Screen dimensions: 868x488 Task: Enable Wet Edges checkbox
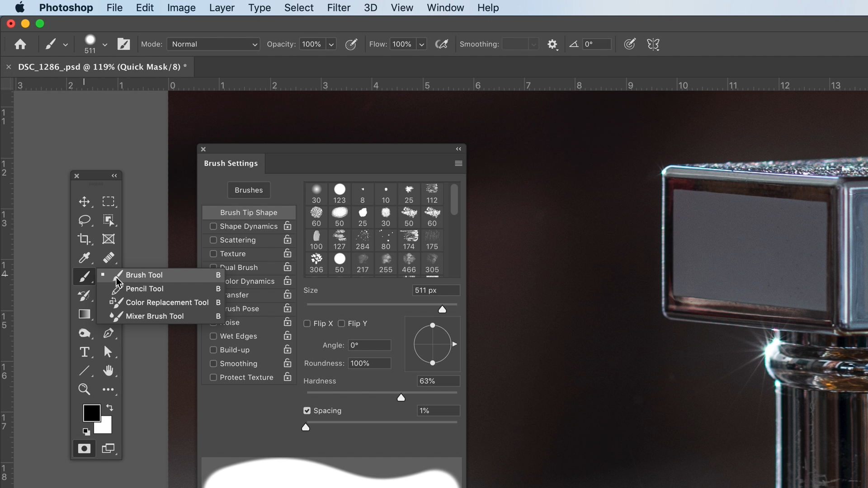213,336
